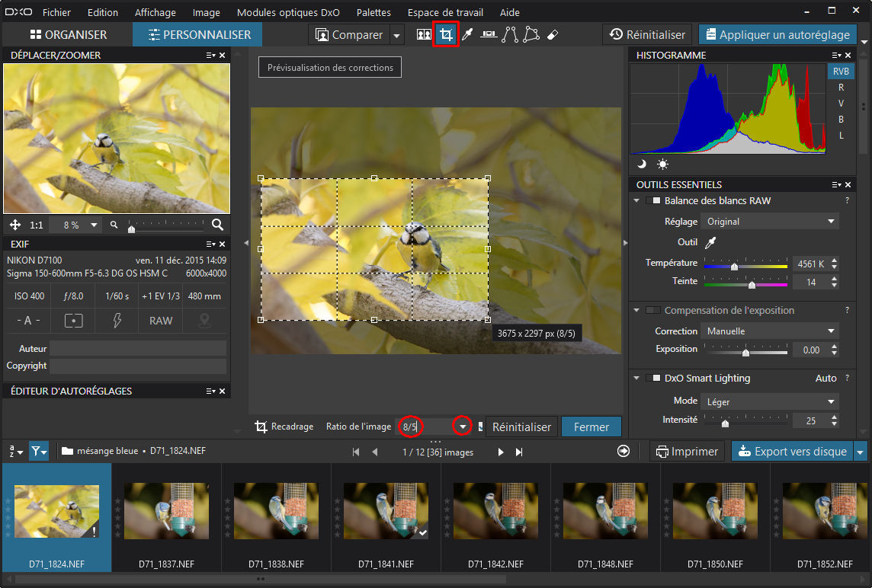Open the Edition menu
The height and width of the screenshot is (588, 872).
(103, 12)
